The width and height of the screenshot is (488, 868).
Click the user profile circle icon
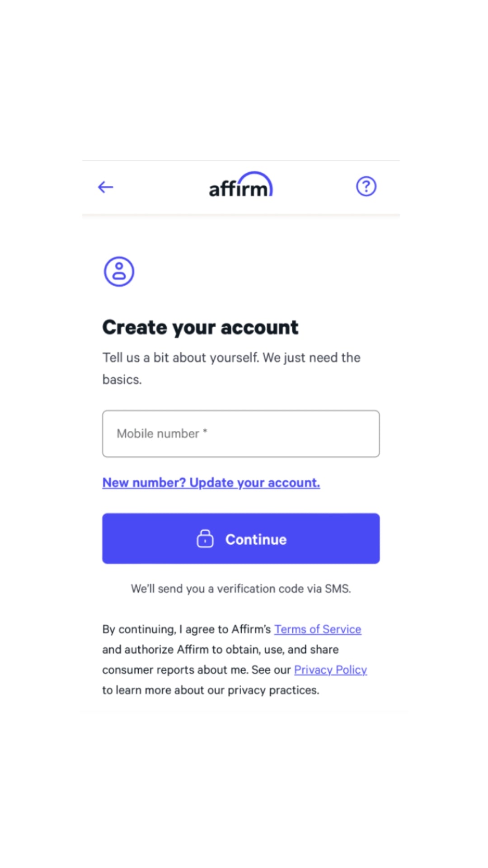click(119, 272)
